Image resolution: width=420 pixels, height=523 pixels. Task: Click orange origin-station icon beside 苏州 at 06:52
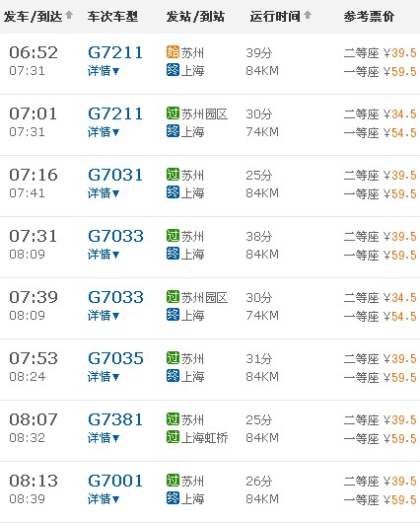[x=173, y=52]
